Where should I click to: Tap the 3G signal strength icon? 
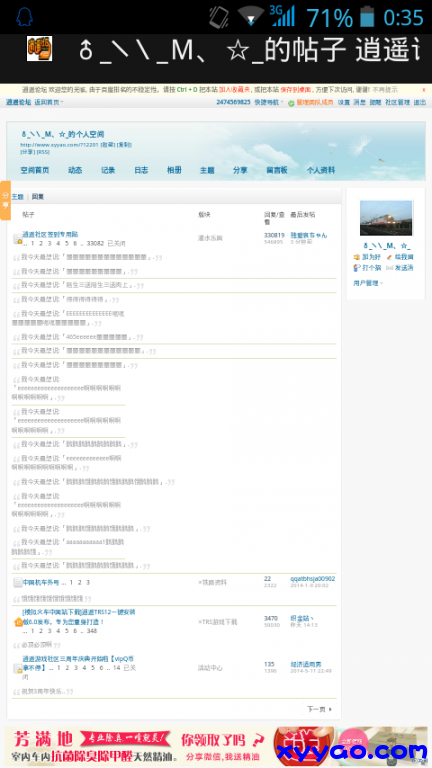pos(283,16)
